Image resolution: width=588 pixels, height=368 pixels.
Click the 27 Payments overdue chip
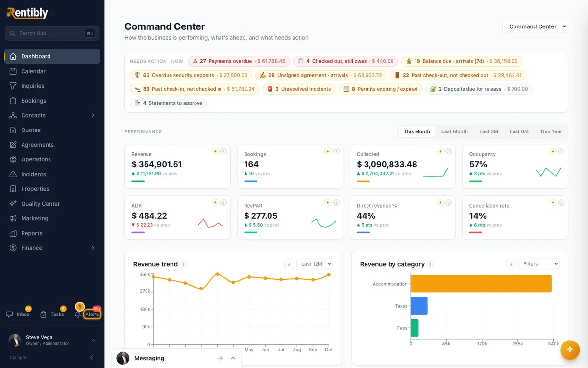239,61
